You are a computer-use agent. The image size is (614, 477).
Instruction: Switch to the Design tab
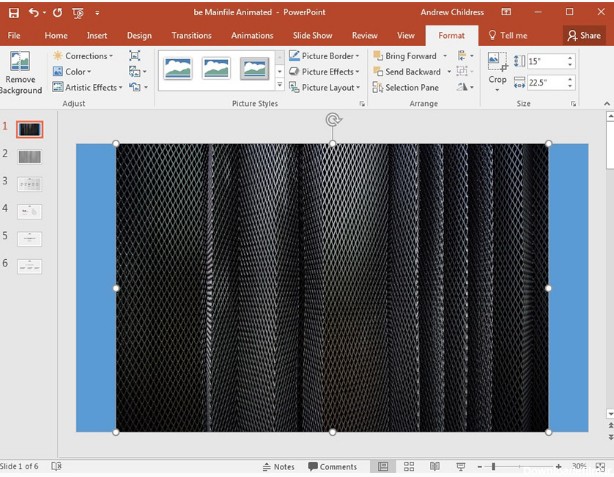pos(139,35)
